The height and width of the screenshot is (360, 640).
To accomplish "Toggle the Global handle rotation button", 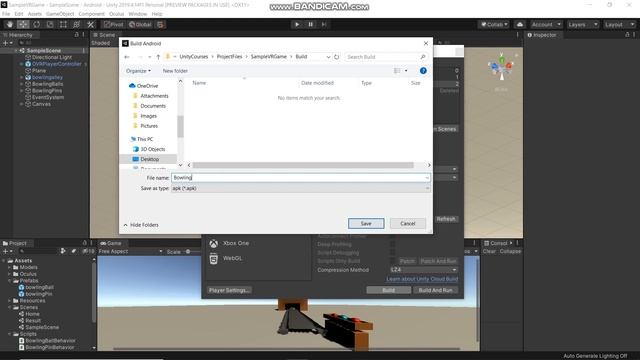I will click(x=140, y=24).
